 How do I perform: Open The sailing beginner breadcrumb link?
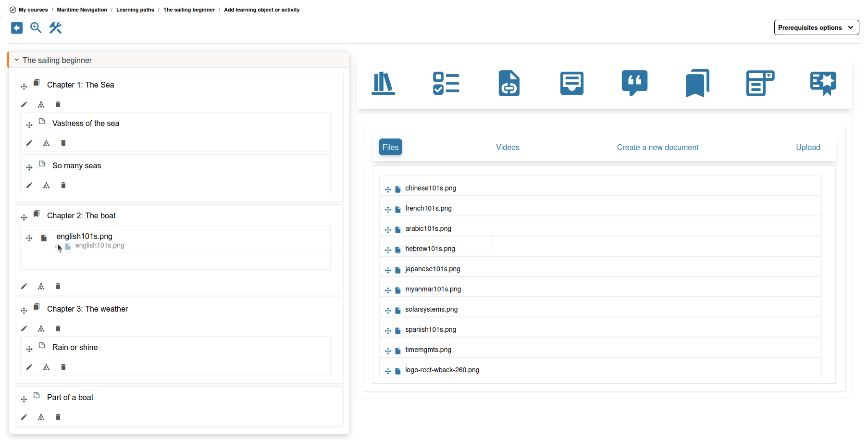tap(189, 10)
